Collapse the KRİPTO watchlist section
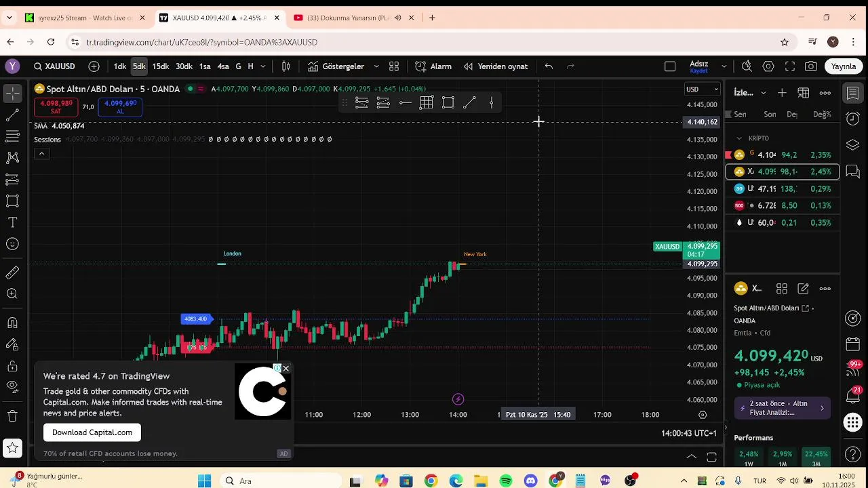The width and height of the screenshot is (868, 488). tap(739, 138)
